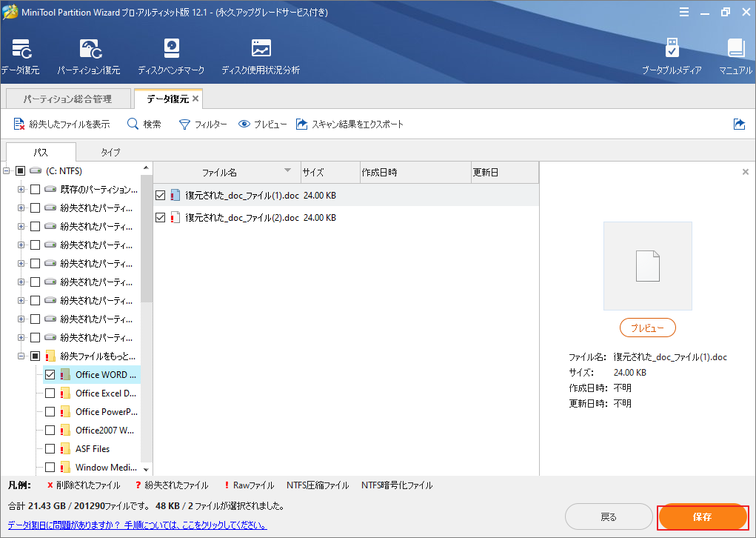Viewport: 756px width, 538px height.
Task: Open the ファイル名 column sort arrow
Action: click(x=288, y=170)
